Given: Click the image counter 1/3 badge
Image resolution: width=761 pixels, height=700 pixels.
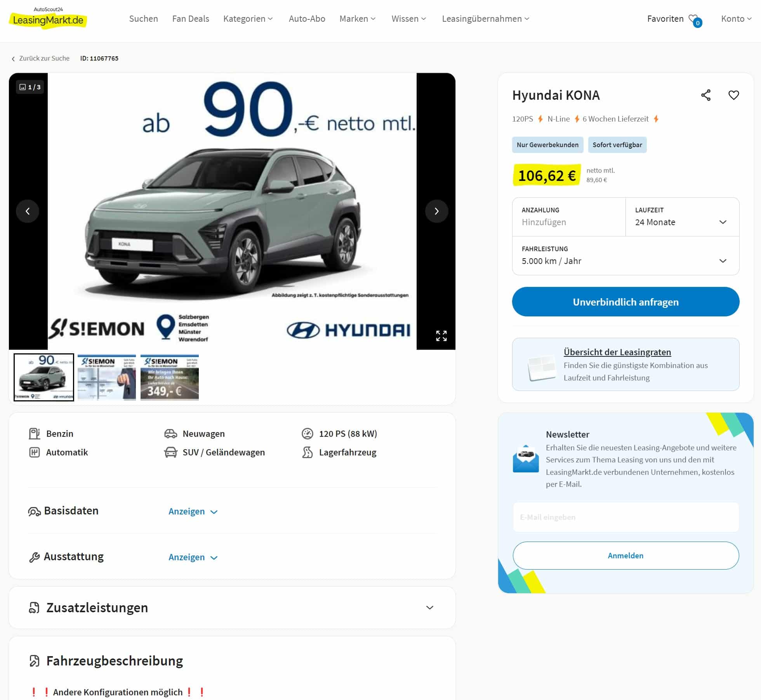Looking at the screenshot, I should [30, 87].
